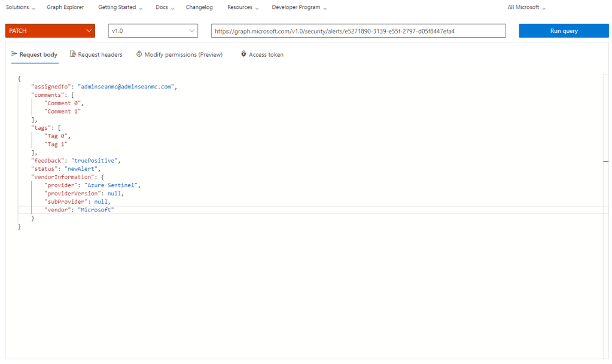Click the Request headers document icon
This screenshot has height=364, width=612.
[x=73, y=54]
